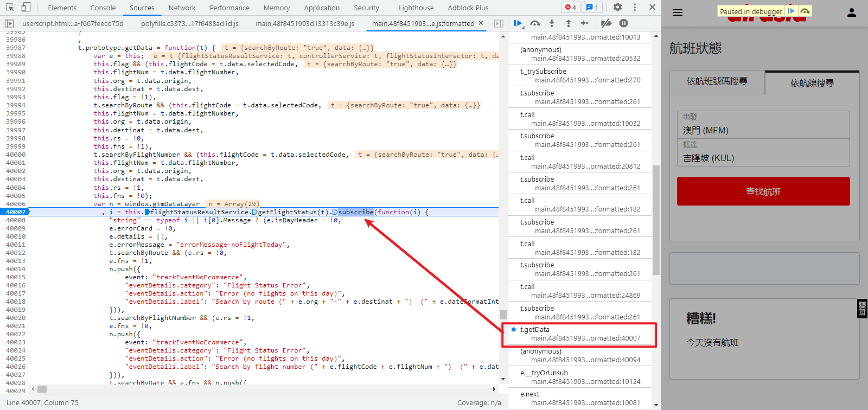Viewport: 868px width, 410px height.
Task: Click the step into function icon
Action: point(552,23)
